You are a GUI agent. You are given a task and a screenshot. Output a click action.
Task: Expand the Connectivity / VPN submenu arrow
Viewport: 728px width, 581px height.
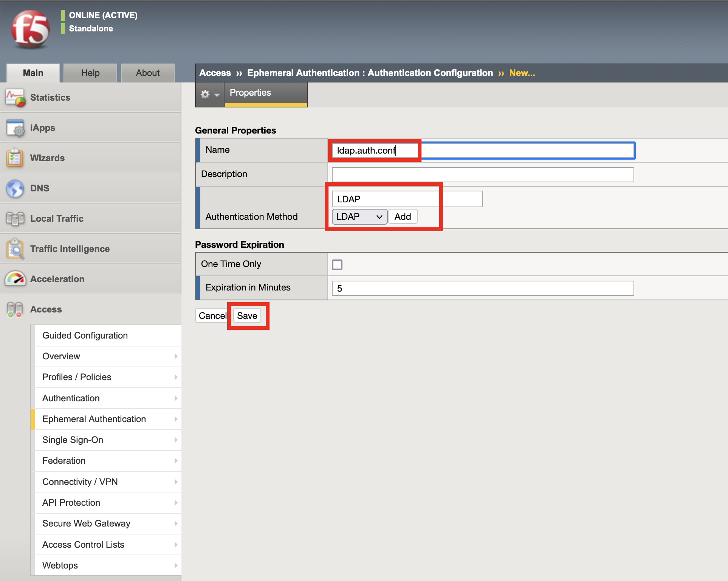pos(176,482)
